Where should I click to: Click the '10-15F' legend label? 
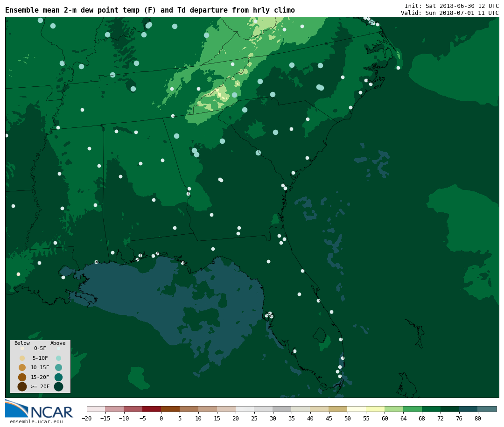pyautogui.click(x=40, y=367)
